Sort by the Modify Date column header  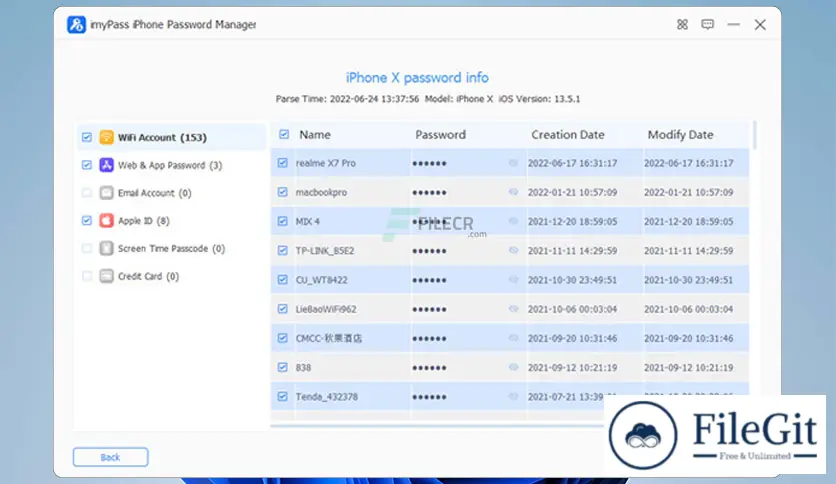680,135
